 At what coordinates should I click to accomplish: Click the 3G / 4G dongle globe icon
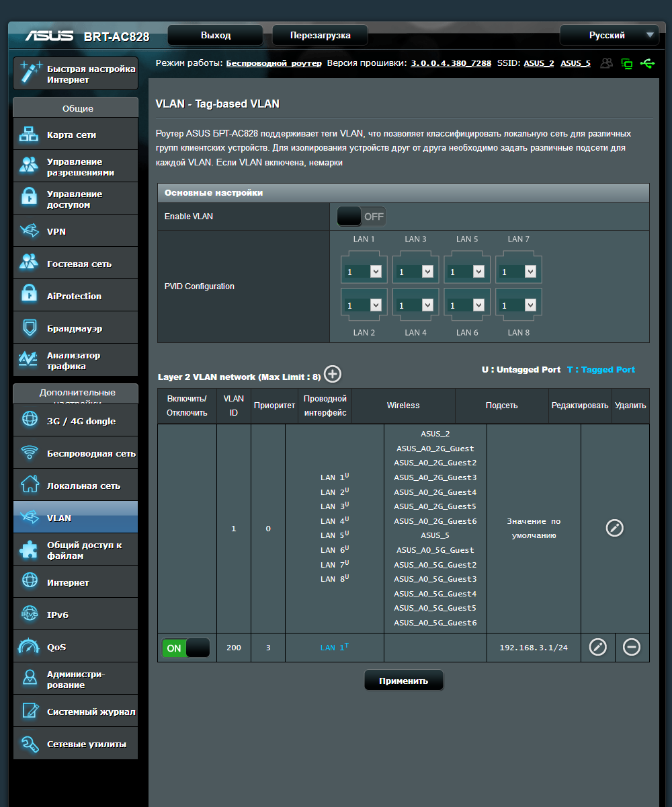click(30, 420)
